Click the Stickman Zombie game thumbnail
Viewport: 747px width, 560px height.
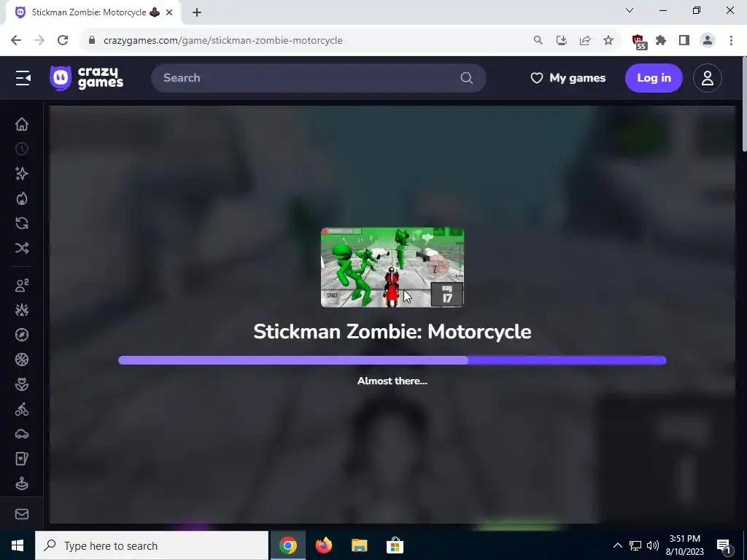point(392,268)
